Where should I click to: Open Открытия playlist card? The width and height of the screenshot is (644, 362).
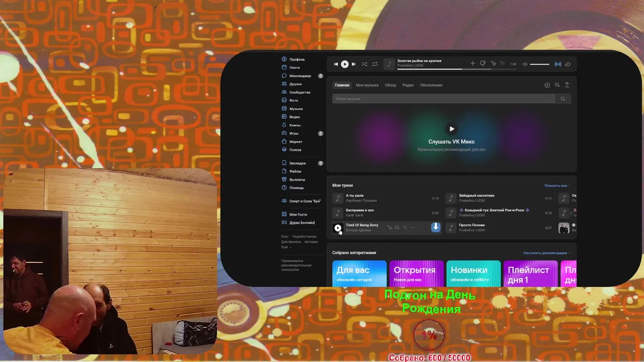click(x=416, y=274)
